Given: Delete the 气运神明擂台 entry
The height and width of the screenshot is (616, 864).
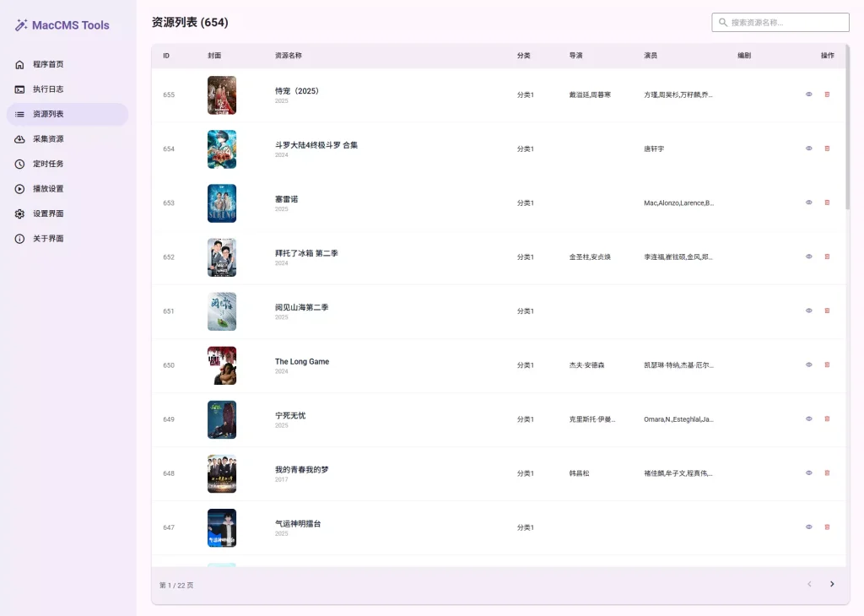Looking at the screenshot, I should [x=827, y=527].
